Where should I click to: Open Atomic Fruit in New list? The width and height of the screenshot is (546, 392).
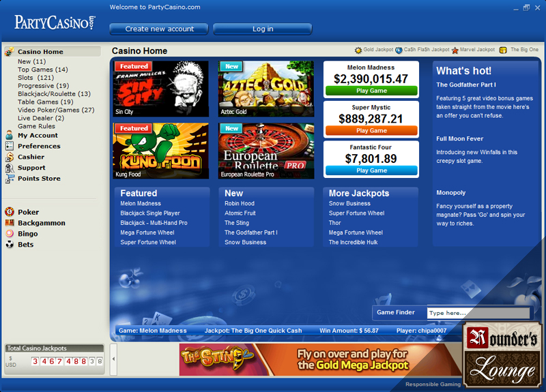[x=240, y=213]
